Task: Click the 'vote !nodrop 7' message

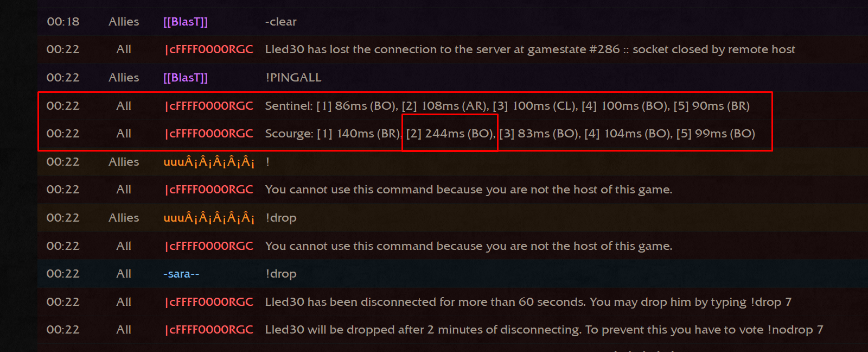Action: [x=544, y=330]
